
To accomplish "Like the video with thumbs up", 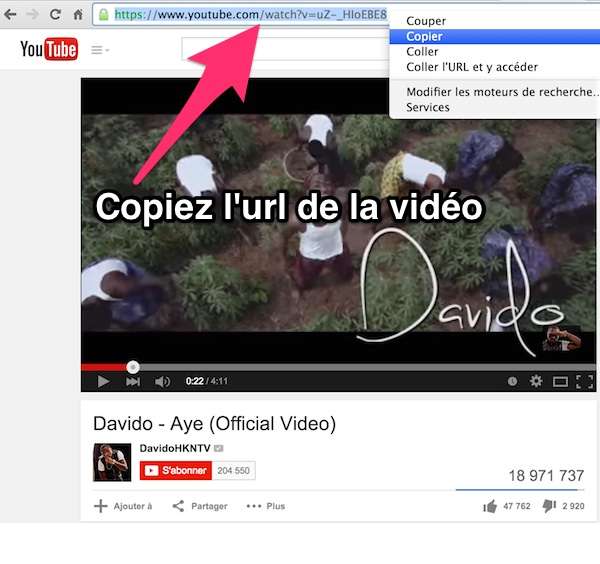I will tap(506, 506).
